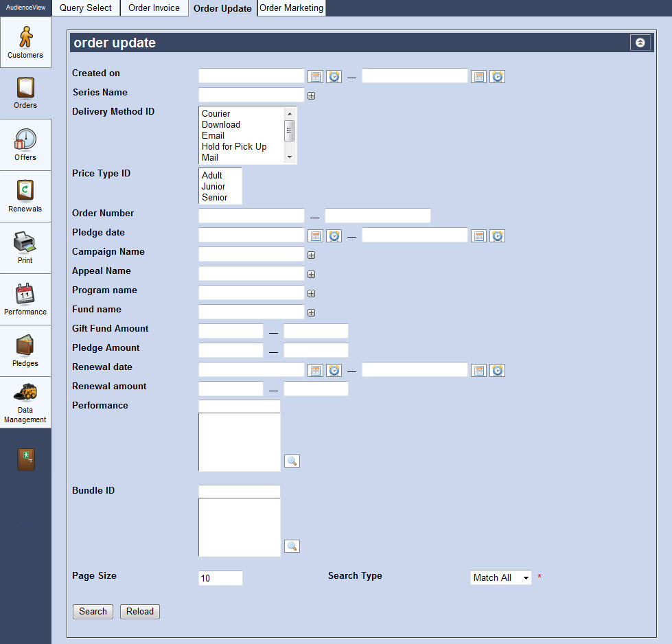
Task: Click the Order Number end field
Action: pyautogui.click(x=378, y=216)
